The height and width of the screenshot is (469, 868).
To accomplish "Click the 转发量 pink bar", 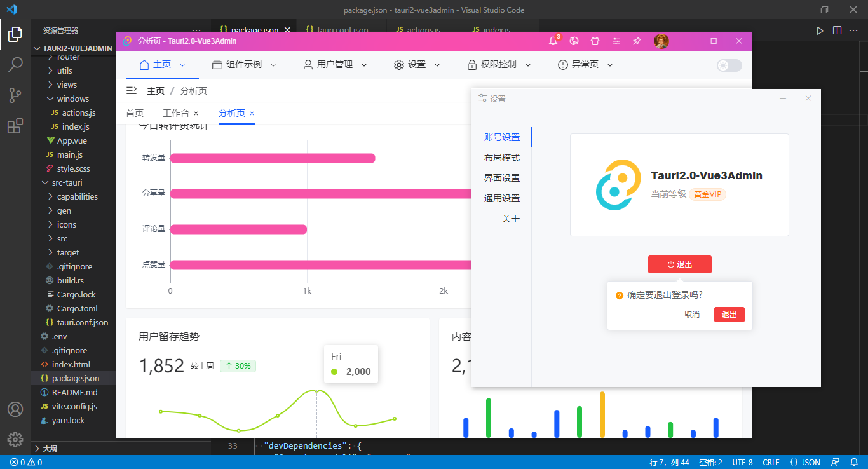I will tap(273, 158).
